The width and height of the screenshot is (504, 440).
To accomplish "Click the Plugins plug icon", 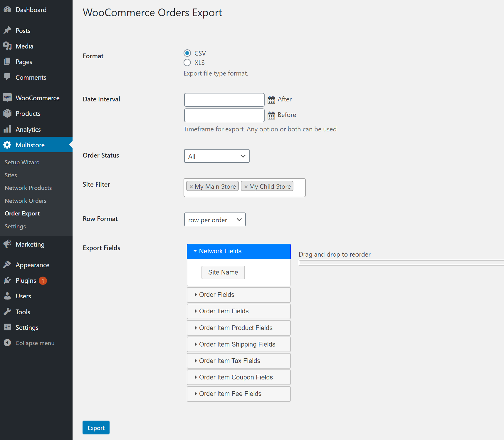I will point(7,280).
